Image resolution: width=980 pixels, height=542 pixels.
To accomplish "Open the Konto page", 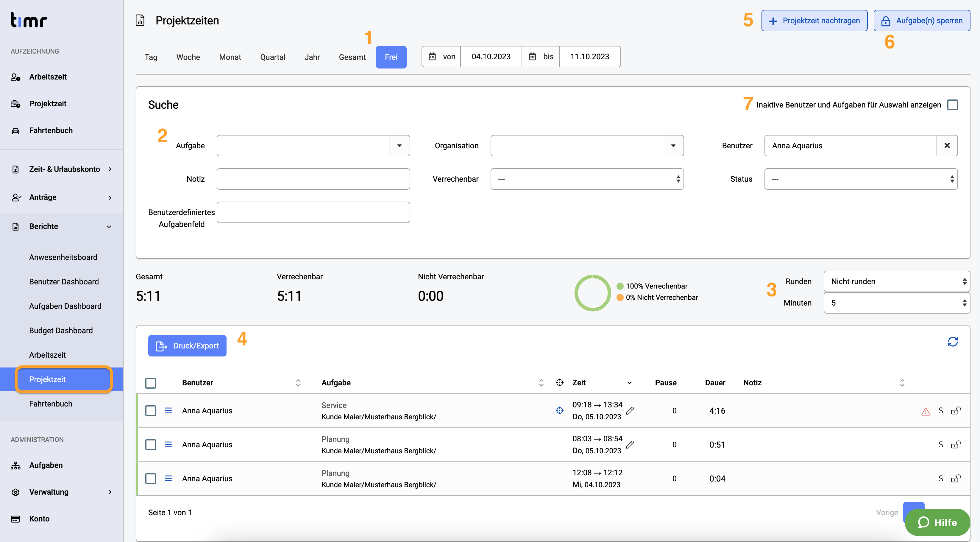I will [x=39, y=518].
